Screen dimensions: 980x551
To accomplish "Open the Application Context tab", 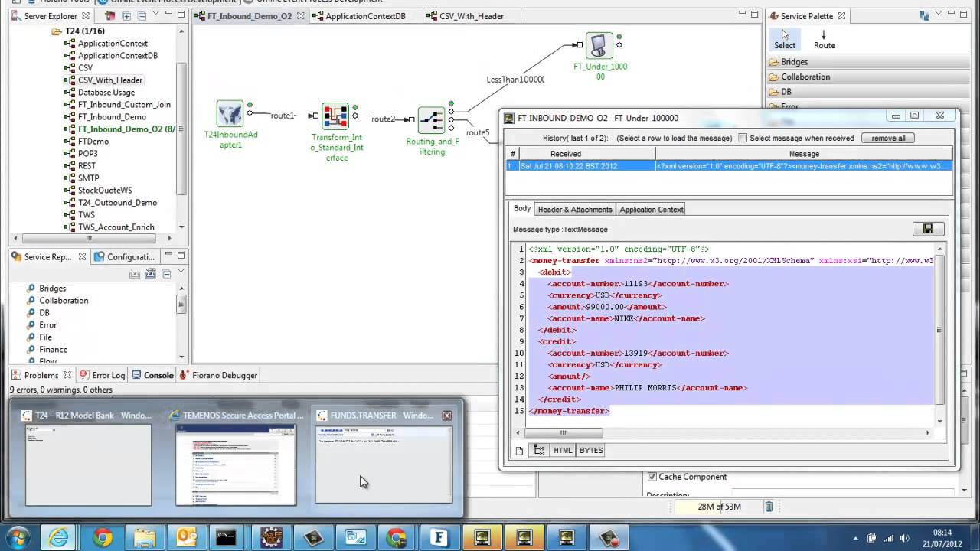I will point(652,210).
